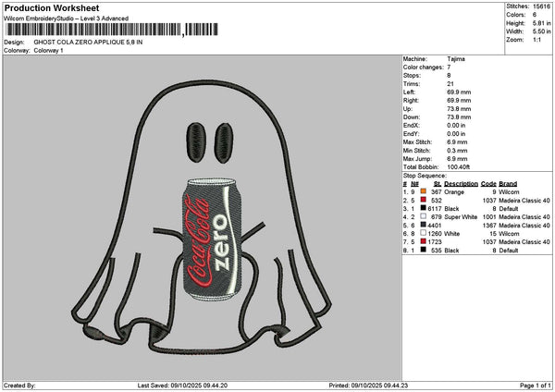The height and width of the screenshot is (392, 555).
Task: Click the black swatch beside stitch count 6117
Action: click(423, 208)
